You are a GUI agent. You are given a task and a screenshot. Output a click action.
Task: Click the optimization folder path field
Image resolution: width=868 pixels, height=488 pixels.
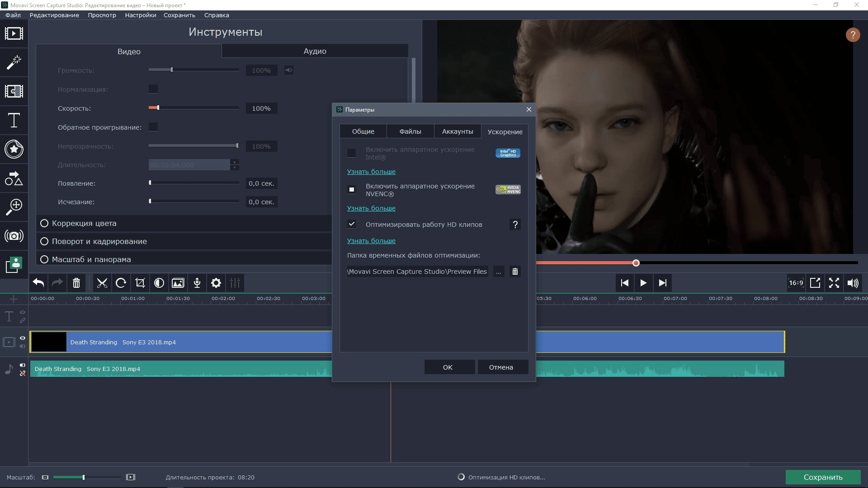pos(417,272)
